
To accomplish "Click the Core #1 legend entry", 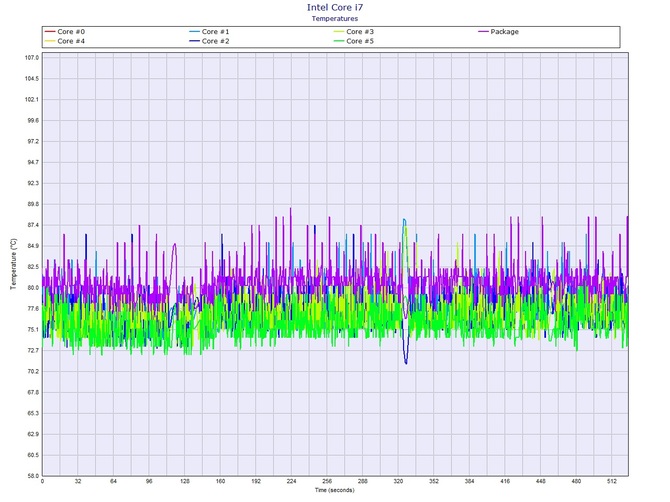I will pyautogui.click(x=209, y=32).
